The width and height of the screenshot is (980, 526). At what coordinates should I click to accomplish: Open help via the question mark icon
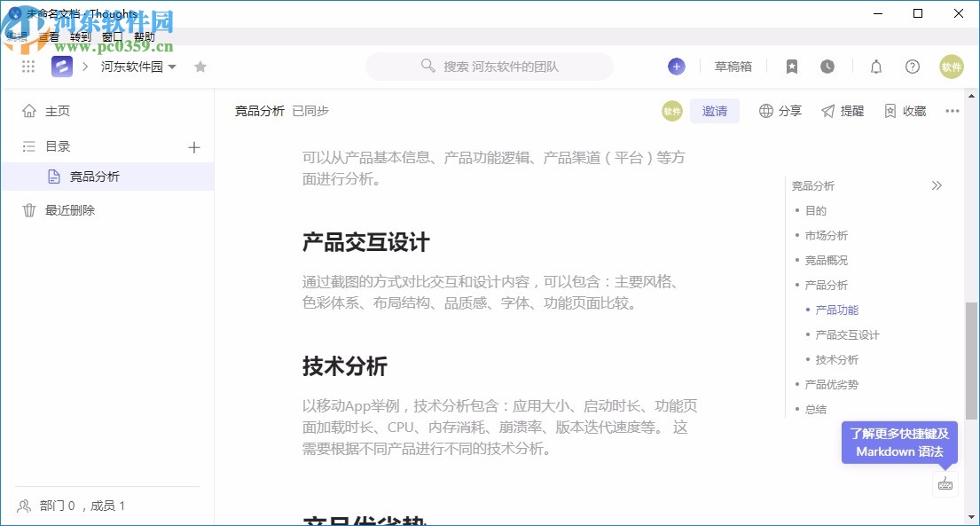coord(912,67)
